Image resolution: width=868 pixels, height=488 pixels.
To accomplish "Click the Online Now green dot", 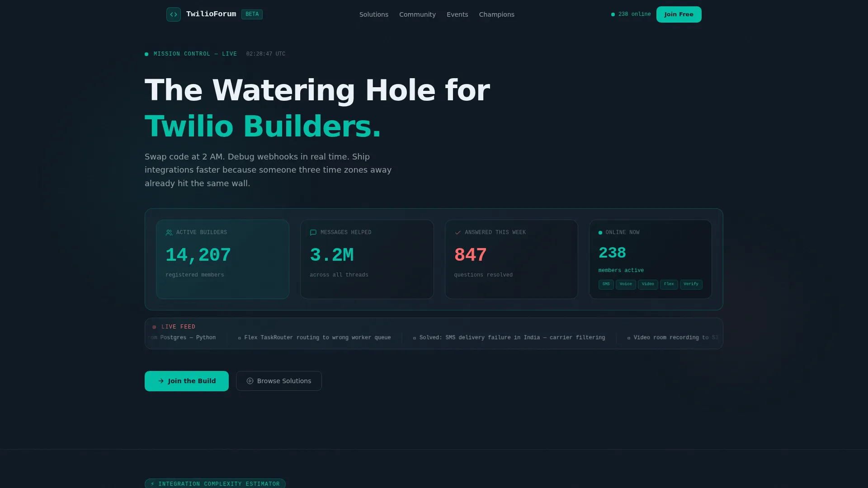I will click(x=600, y=233).
